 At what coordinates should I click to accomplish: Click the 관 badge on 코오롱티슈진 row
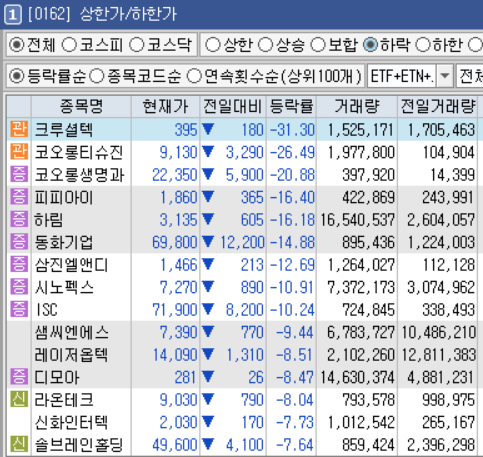[19, 152]
